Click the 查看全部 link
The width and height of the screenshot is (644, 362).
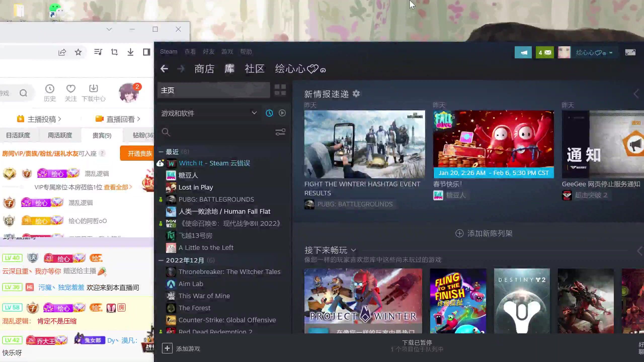tap(118, 187)
